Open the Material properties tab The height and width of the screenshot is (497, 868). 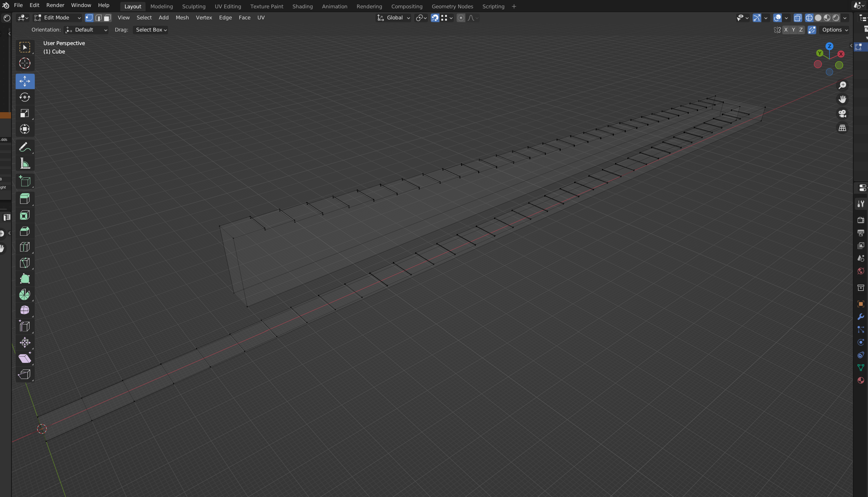coord(860,380)
